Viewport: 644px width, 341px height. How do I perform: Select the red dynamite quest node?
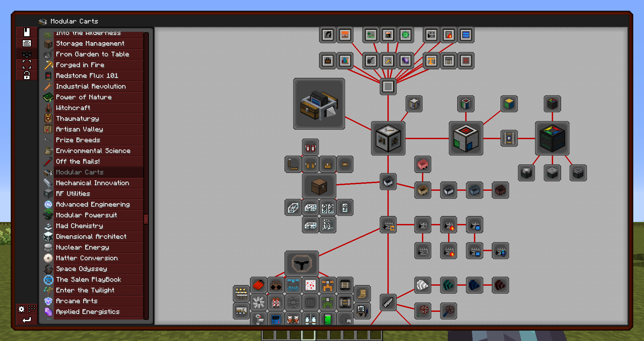click(x=259, y=285)
